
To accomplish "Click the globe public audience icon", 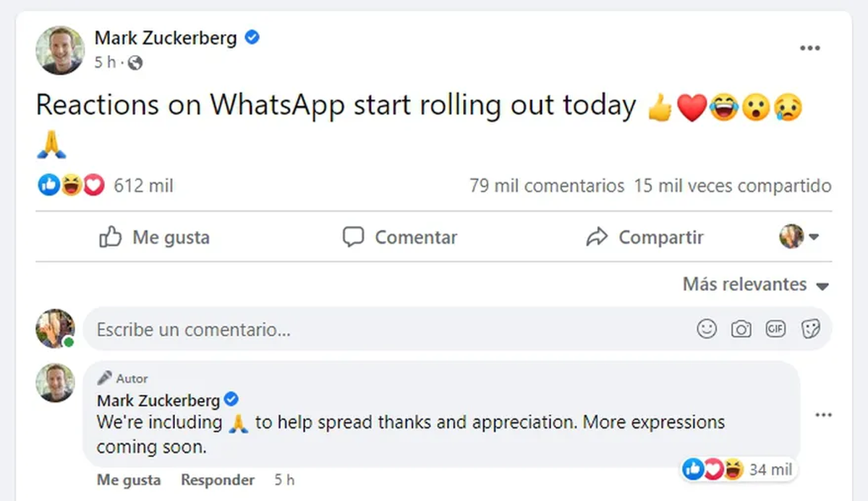I will (135, 64).
